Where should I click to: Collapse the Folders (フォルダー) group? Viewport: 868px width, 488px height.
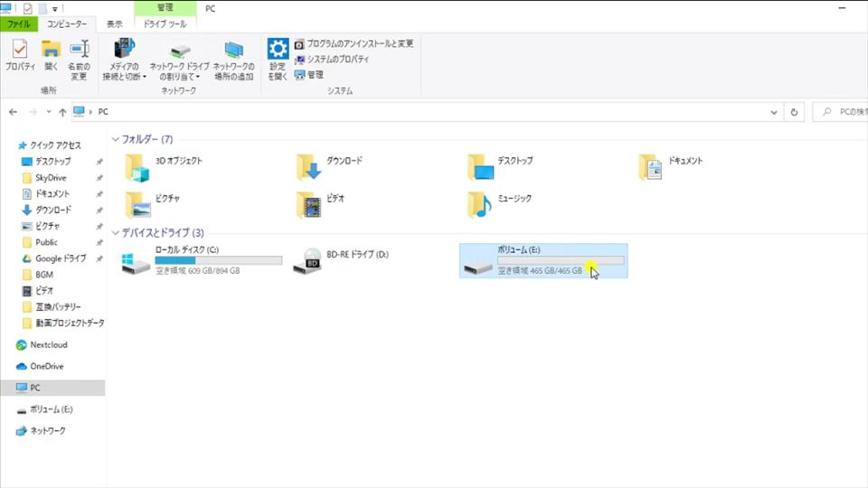click(x=116, y=139)
